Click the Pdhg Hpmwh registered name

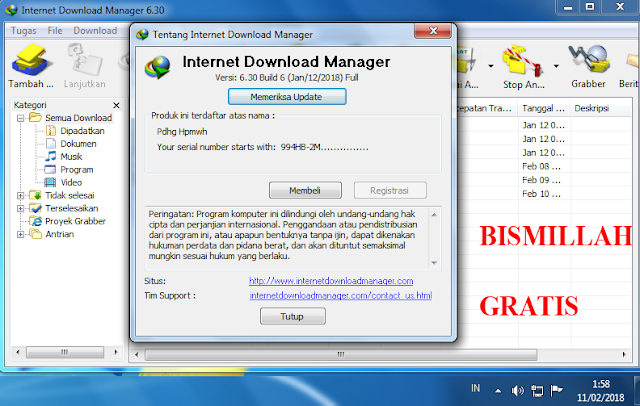coord(182,132)
